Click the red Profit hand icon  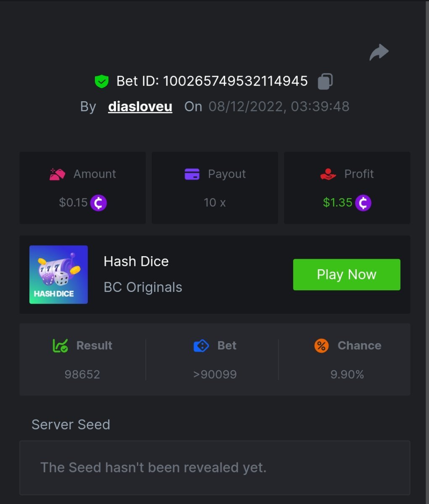point(328,174)
